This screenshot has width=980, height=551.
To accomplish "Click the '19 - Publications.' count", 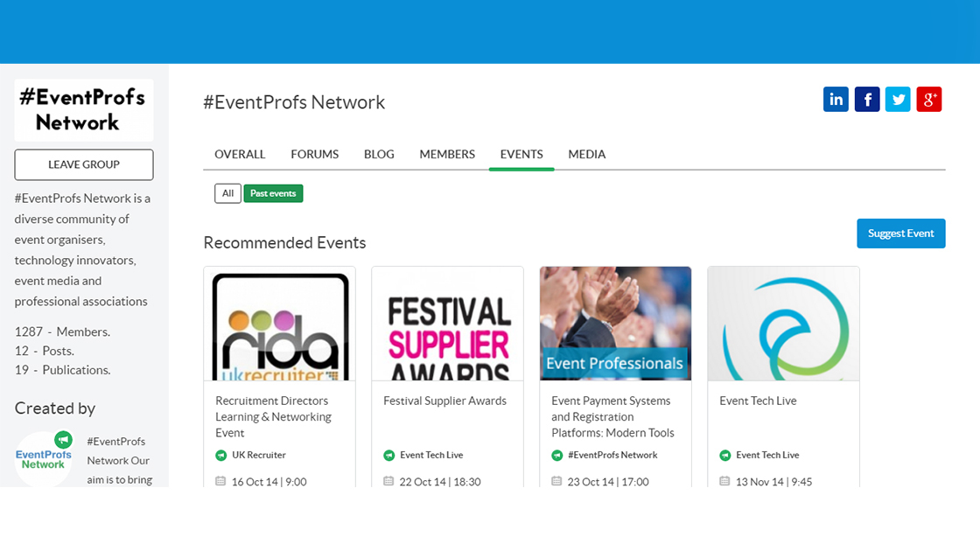I will coord(62,370).
